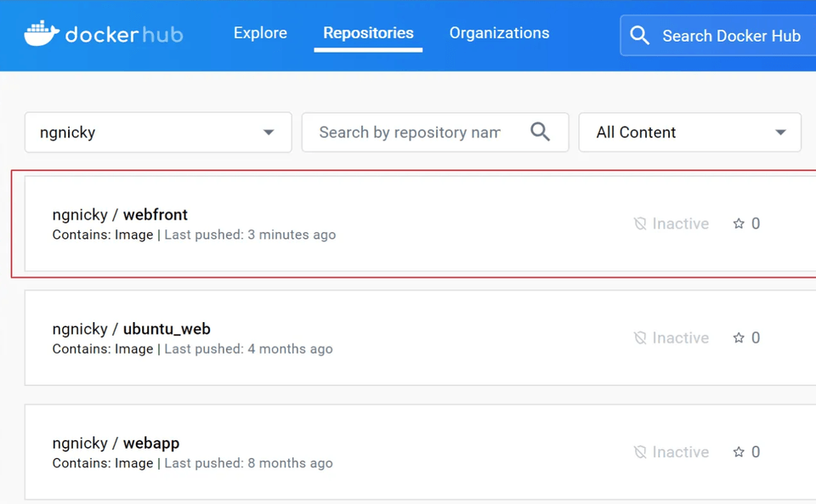Open the ngnicky namespace dropdown
The width and height of the screenshot is (816, 504).
pos(158,133)
